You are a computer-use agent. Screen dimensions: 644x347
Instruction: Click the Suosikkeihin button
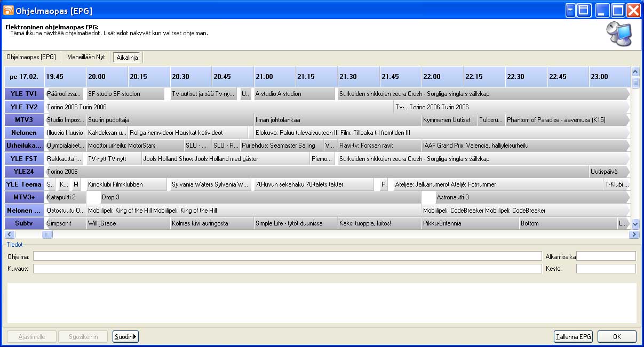tap(83, 337)
